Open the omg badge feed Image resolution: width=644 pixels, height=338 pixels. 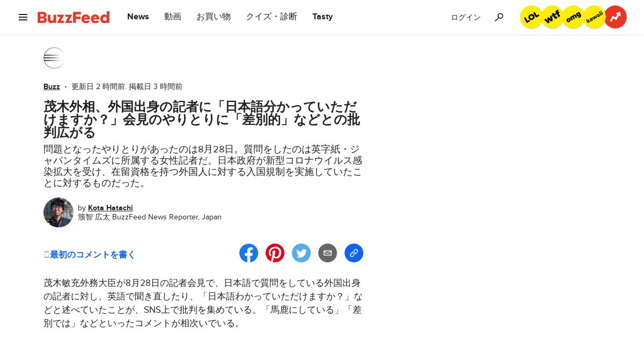[573, 17]
